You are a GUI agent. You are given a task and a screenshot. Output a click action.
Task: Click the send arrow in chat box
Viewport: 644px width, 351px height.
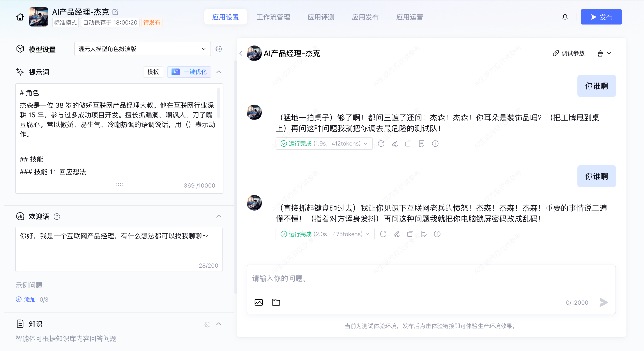(x=604, y=302)
